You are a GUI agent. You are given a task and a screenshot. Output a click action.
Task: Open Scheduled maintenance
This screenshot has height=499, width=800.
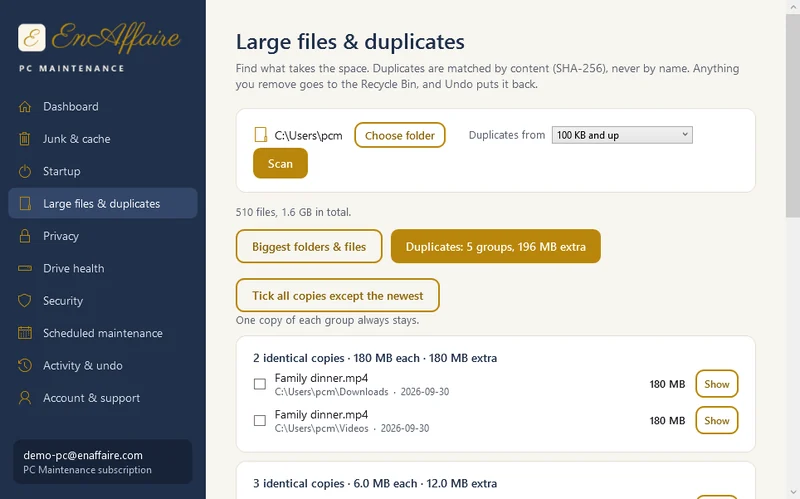(103, 333)
